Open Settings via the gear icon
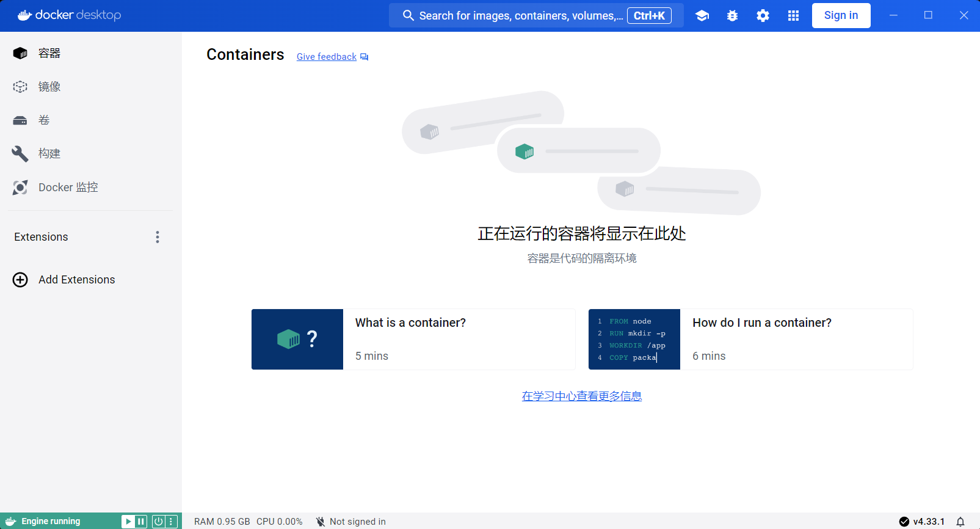Screen dimensions: 980x529 [x=763, y=16]
